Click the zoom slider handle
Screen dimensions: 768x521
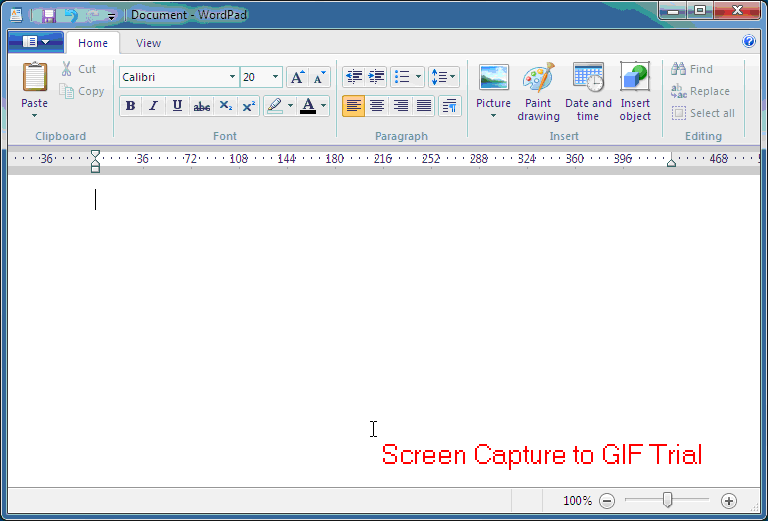point(667,500)
